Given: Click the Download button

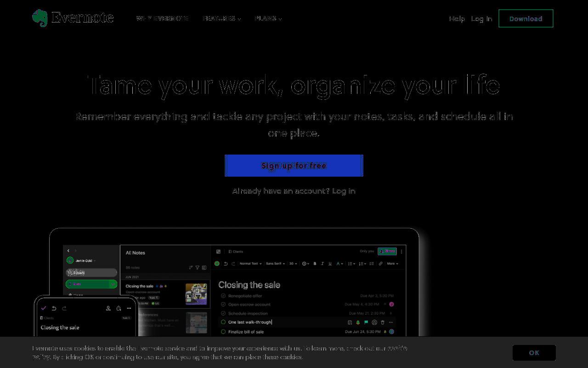Looking at the screenshot, I should (x=526, y=18).
